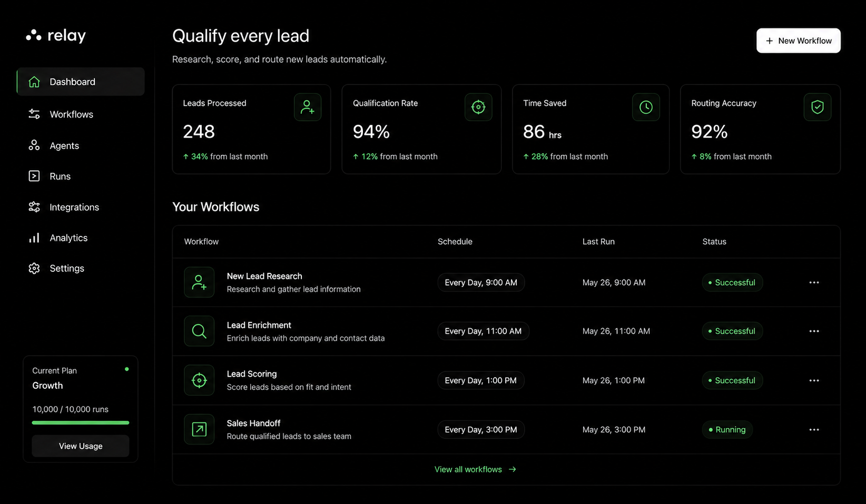This screenshot has width=866, height=504.
Task: Click Qualification Rate target icon
Action: 478,107
